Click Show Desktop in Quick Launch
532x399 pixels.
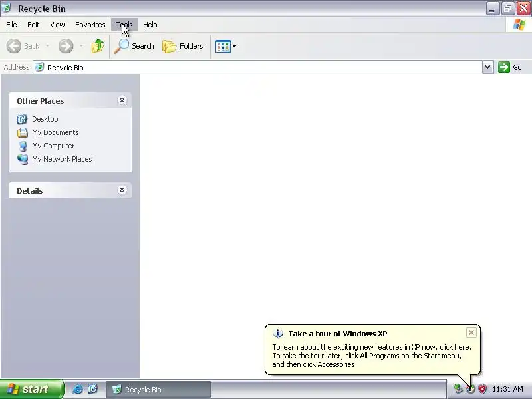coord(93,389)
